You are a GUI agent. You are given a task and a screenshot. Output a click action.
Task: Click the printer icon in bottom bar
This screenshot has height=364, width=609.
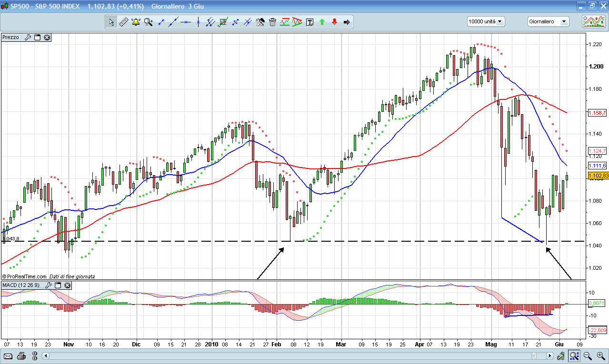click(21, 356)
